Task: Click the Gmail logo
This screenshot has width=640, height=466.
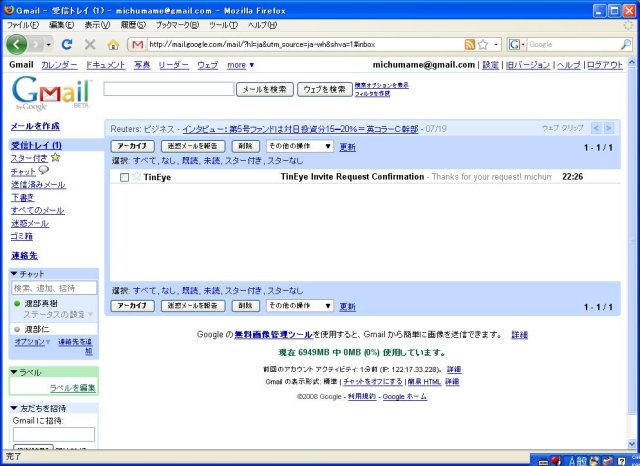Action: coord(52,93)
